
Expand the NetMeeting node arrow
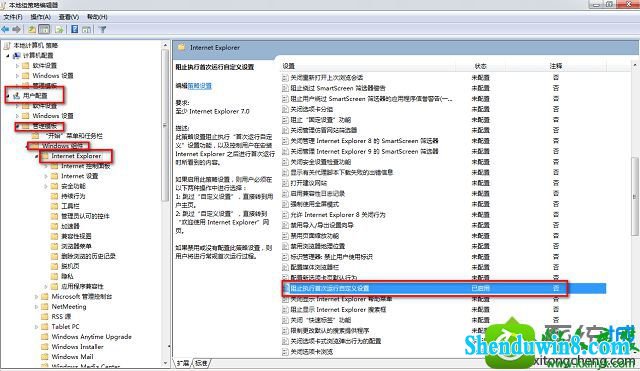coord(36,307)
